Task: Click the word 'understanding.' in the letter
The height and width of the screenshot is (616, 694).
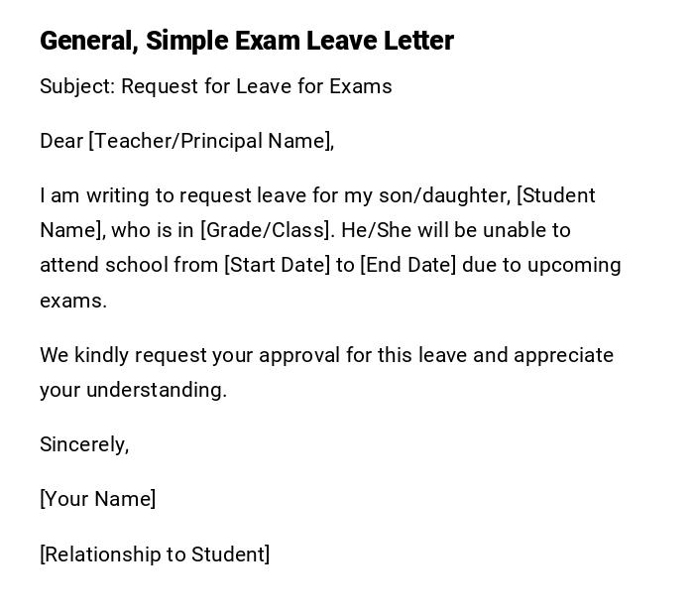Action: (157, 390)
